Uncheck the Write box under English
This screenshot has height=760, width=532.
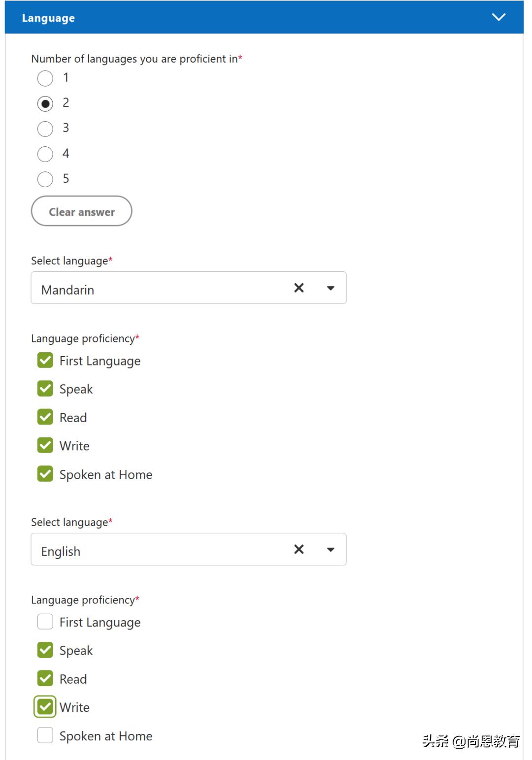pos(45,707)
